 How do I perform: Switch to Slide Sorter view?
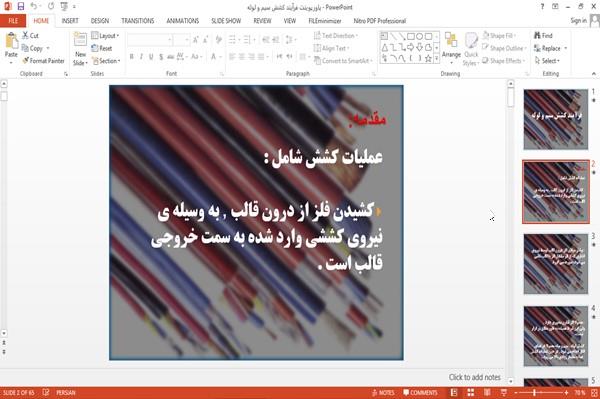(x=471, y=392)
